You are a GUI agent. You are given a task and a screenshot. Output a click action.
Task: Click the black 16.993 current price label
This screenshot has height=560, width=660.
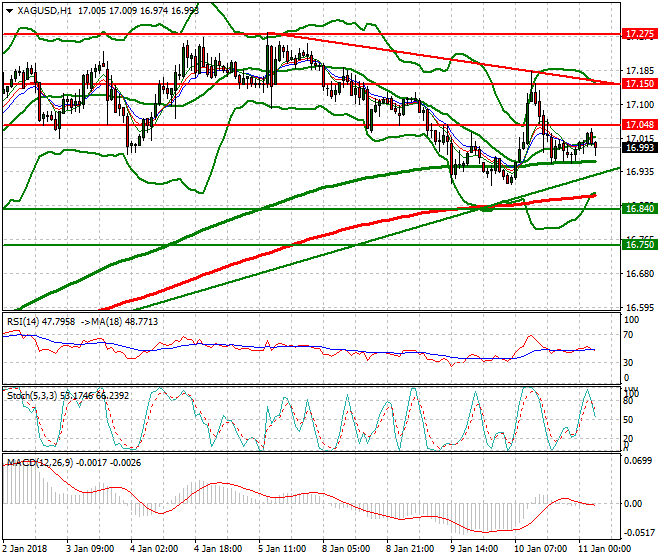[638, 147]
